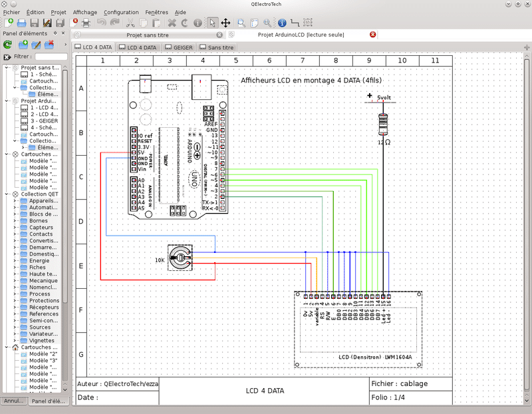The image size is (532, 414).
Task: Click the Filtrer text input field
Action: [51, 57]
